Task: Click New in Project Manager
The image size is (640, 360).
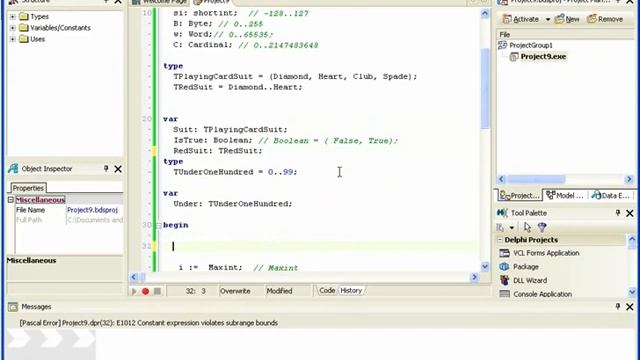Action: 567,19
